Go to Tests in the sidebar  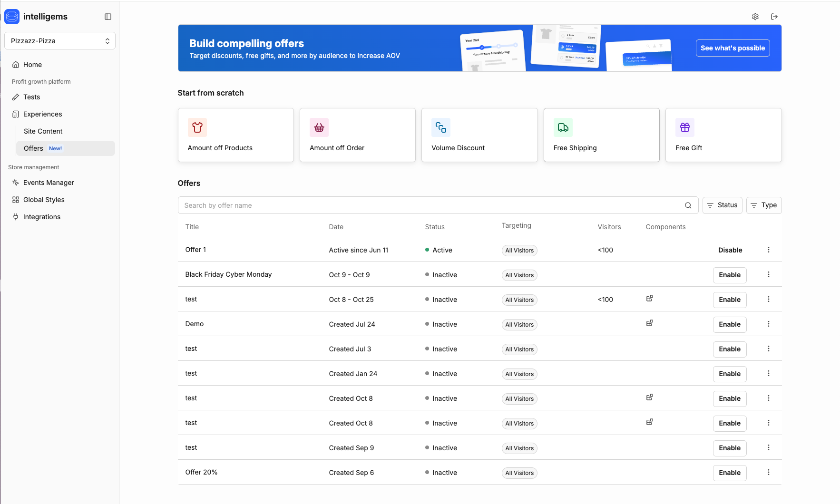[32, 97]
